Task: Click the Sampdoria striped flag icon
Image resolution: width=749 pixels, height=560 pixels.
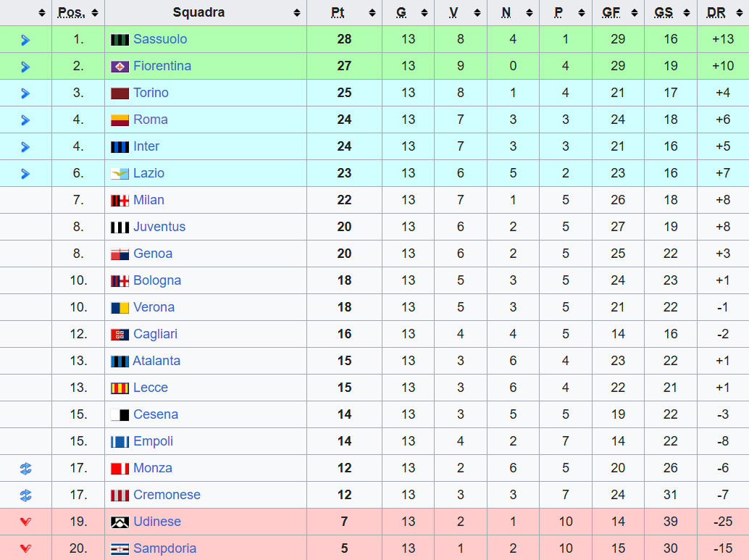Action: point(120,549)
